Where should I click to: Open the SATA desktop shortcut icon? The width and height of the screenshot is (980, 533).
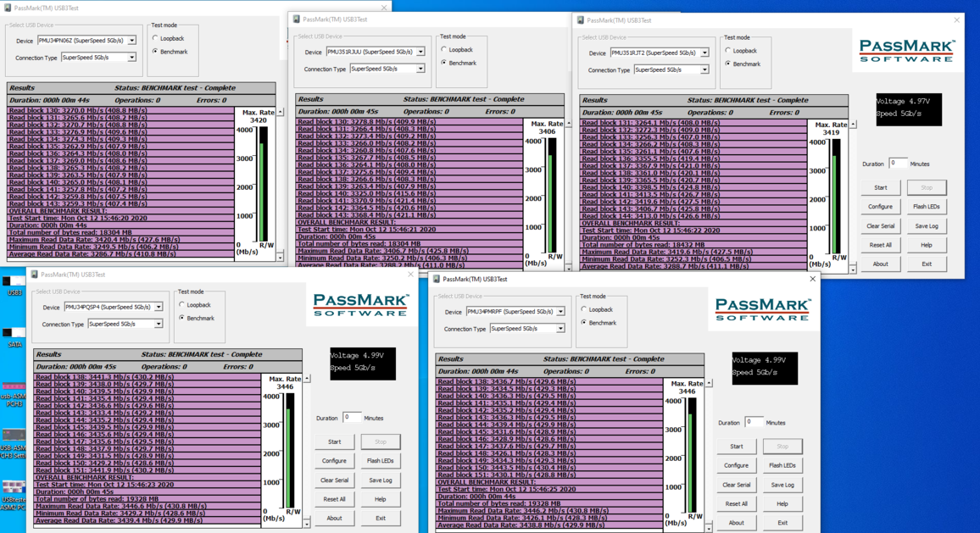coord(13,336)
